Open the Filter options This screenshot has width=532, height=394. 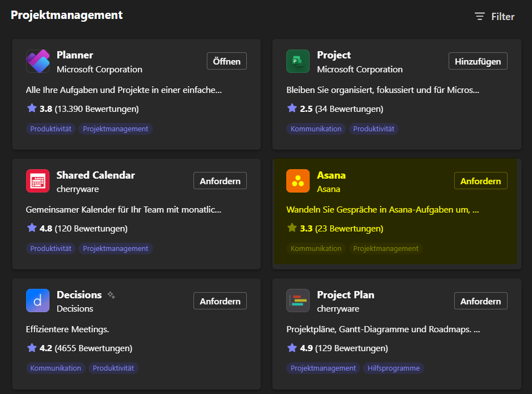(x=494, y=16)
